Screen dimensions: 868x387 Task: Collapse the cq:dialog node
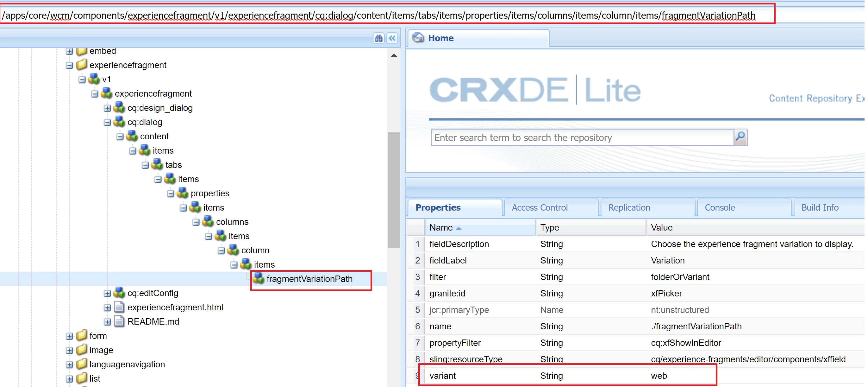pos(107,122)
